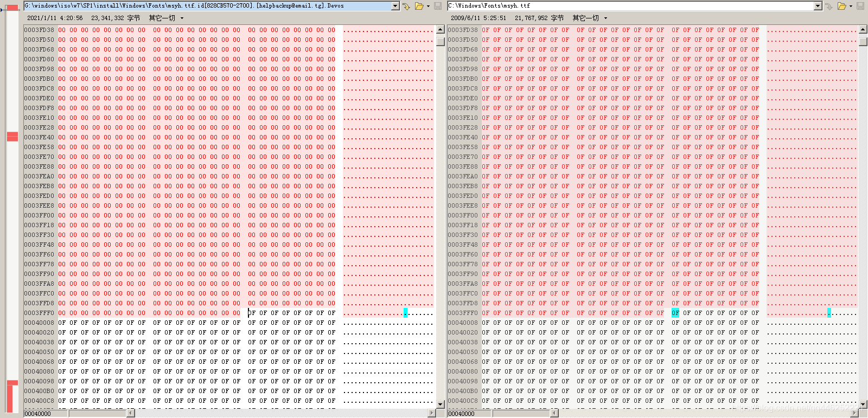Click the left pane open folder icon

pyautogui.click(x=419, y=6)
